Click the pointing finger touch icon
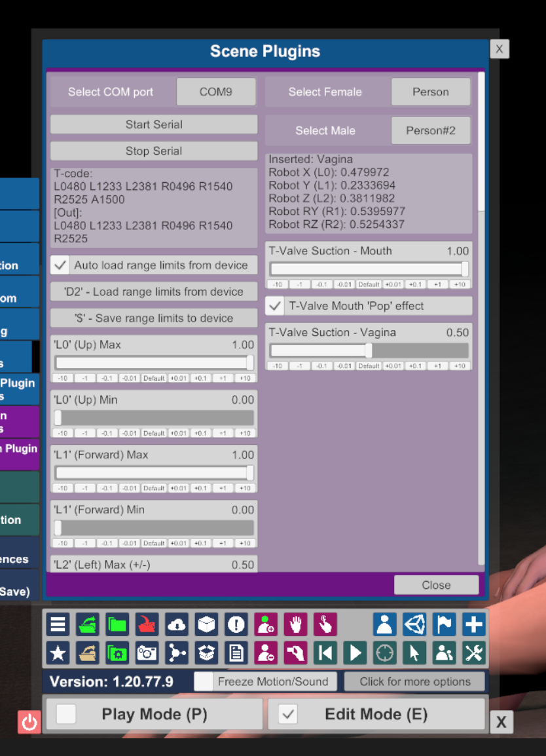This screenshot has height=756, width=546. tap(325, 624)
